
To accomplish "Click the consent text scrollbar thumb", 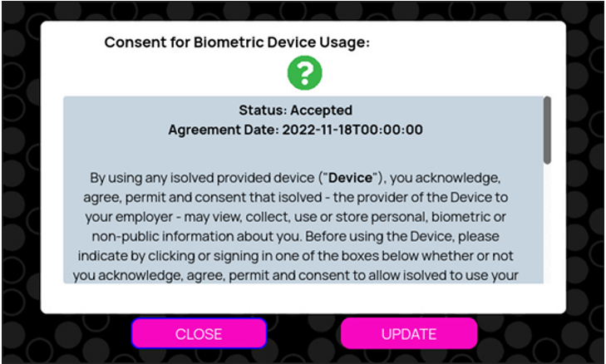I will point(547,130).
